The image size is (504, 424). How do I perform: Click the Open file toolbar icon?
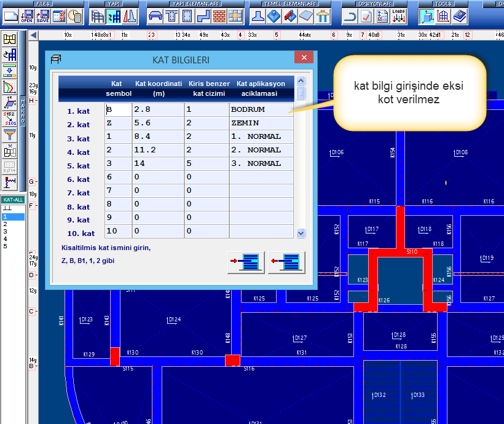click(27, 16)
